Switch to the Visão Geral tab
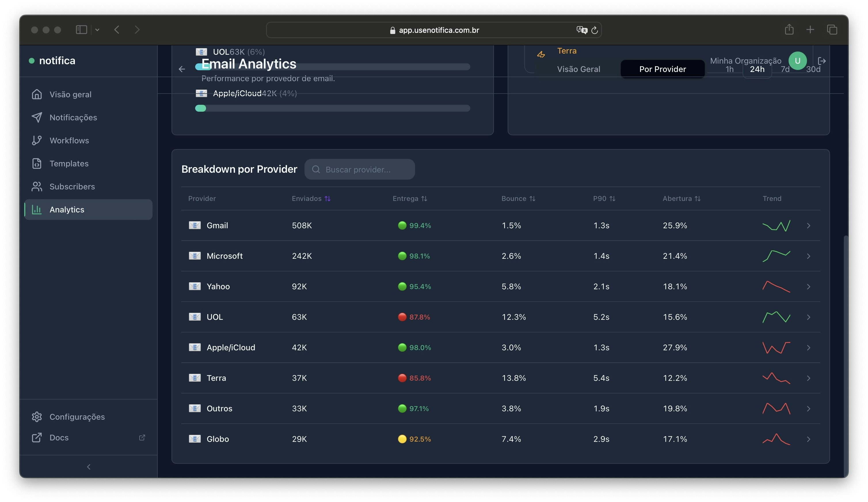The height and width of the screenshot is (502, 868). click(579, 69)
